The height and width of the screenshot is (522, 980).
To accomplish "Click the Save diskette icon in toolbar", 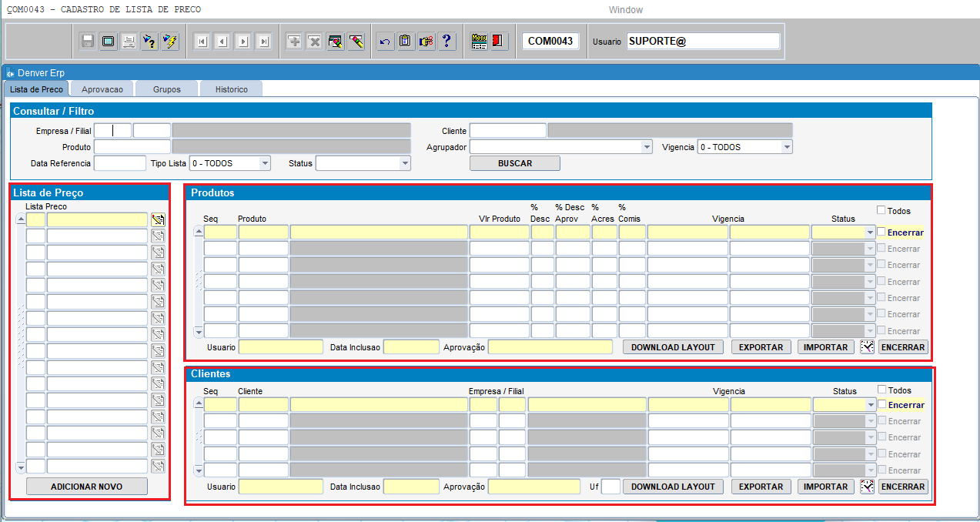I will click(88, 42).
